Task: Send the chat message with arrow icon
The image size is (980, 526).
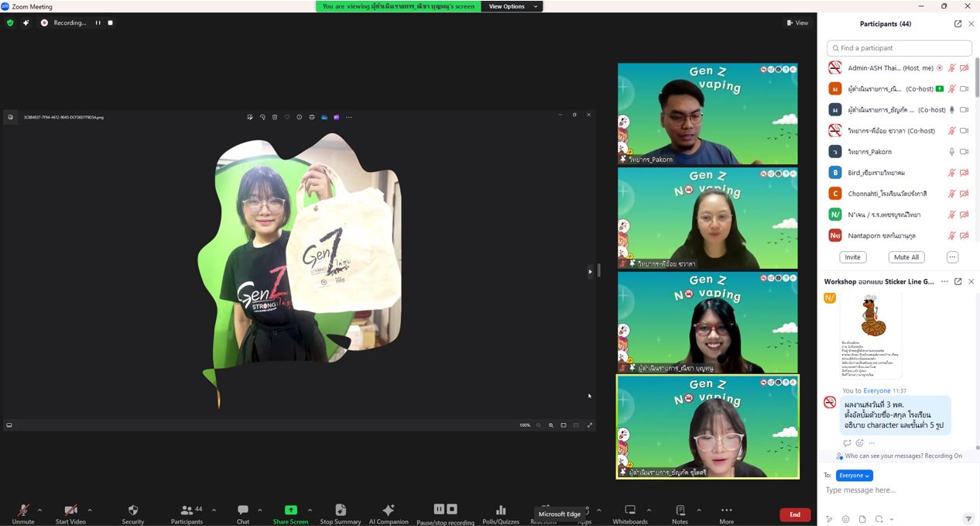Action: coord(968,519)
